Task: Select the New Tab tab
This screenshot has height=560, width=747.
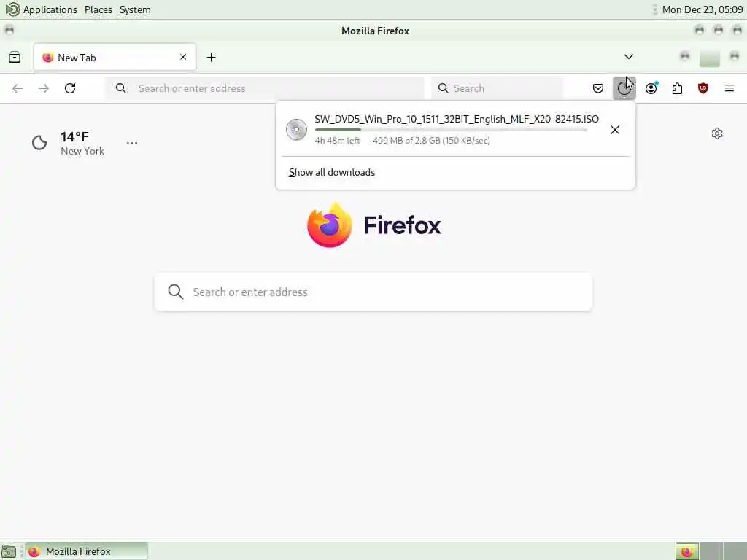Action: pyautogui.click(x=115, y=57)
